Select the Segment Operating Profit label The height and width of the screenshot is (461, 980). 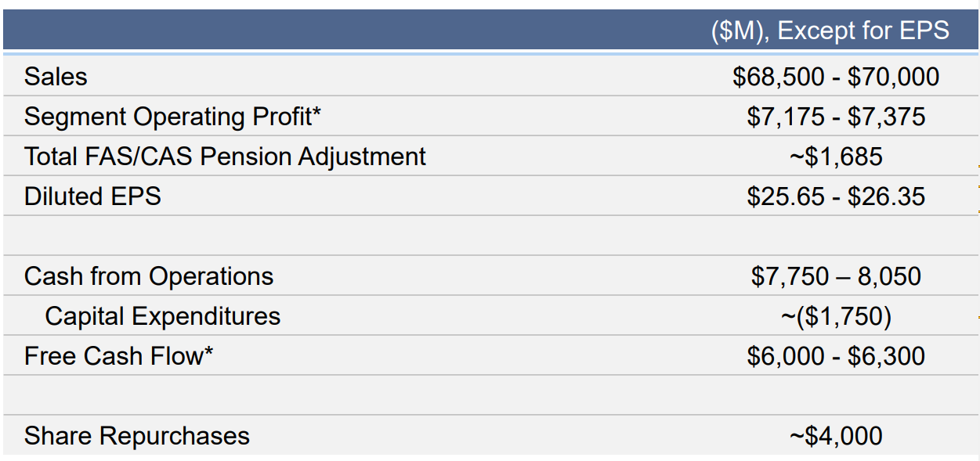tap(172, 117)
